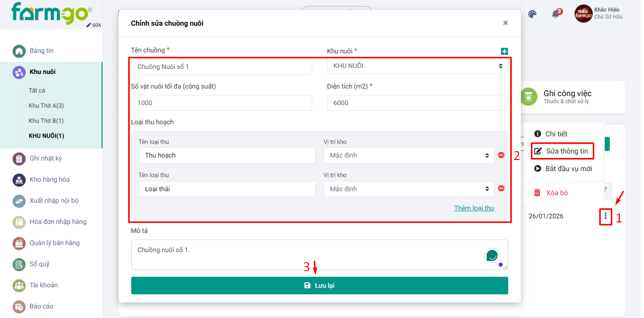Remove the Thu hoạch harvest type row

[x=501, y=155]
